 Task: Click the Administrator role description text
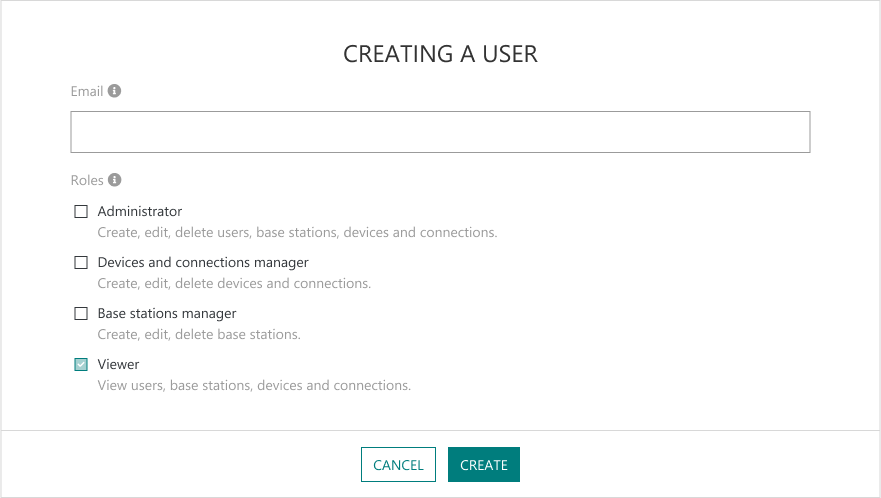click(x=297, y=233)
